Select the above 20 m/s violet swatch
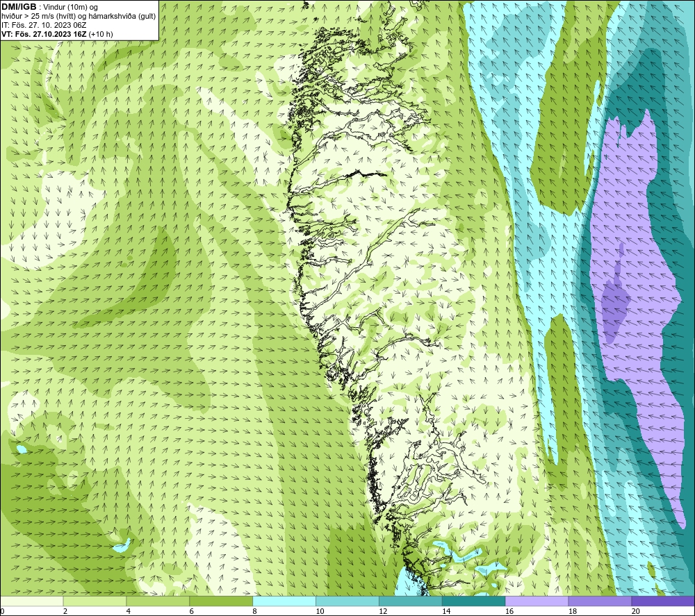This screenshot has width=695, height=616. coord(663,601)
